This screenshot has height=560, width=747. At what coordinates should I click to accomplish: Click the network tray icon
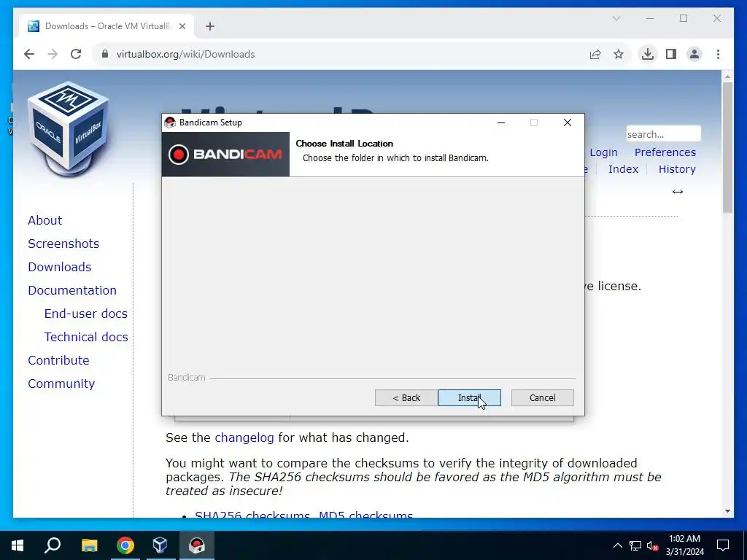635,545
